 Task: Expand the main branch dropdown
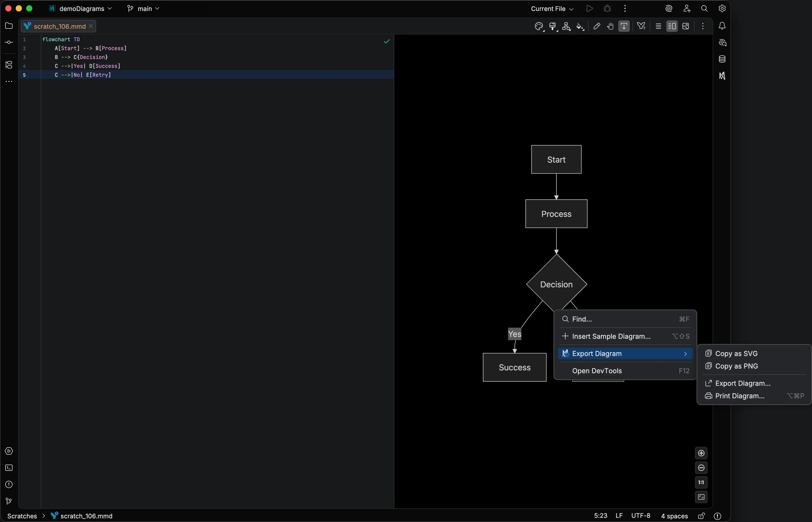point(143,8)
